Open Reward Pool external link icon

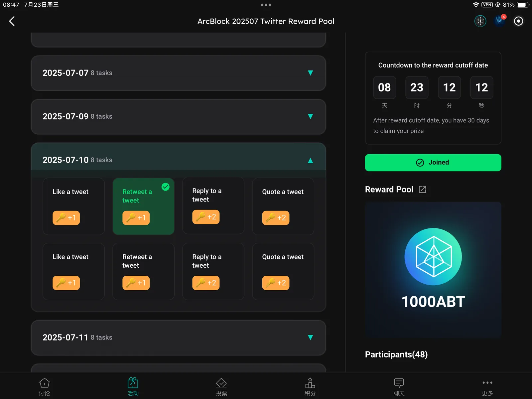point(422,190)
